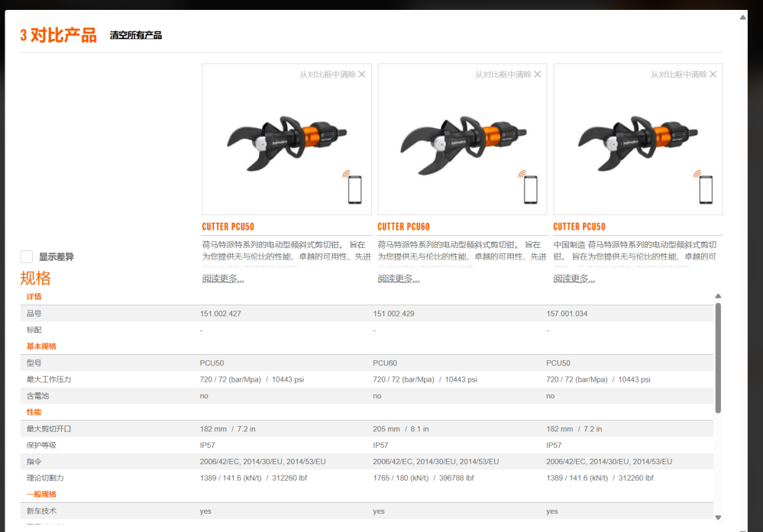Click the 标配 row label
Screen dimensions: 763x532
click(x=34, y=330)
